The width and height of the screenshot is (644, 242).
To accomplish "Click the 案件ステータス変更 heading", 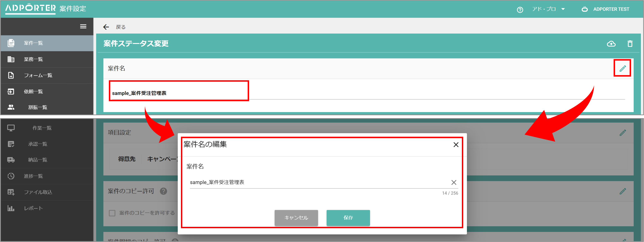I will pyautogui.click(x=136, y=44).
